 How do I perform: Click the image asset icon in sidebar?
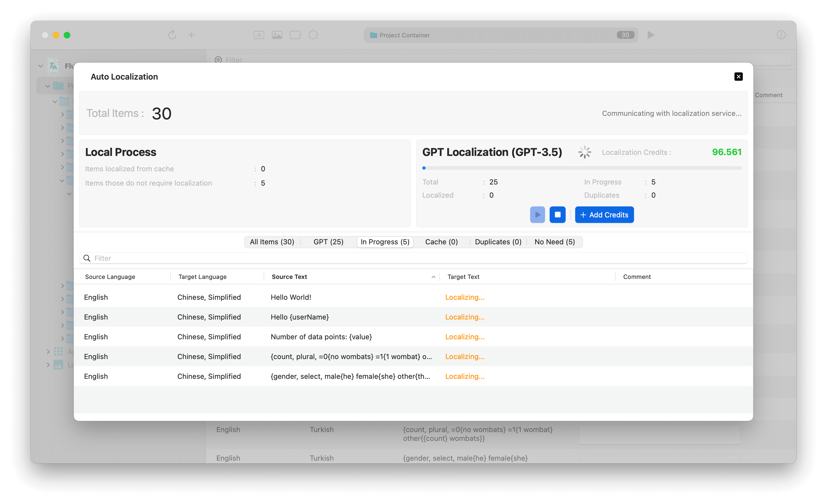[x=58, y=365]
